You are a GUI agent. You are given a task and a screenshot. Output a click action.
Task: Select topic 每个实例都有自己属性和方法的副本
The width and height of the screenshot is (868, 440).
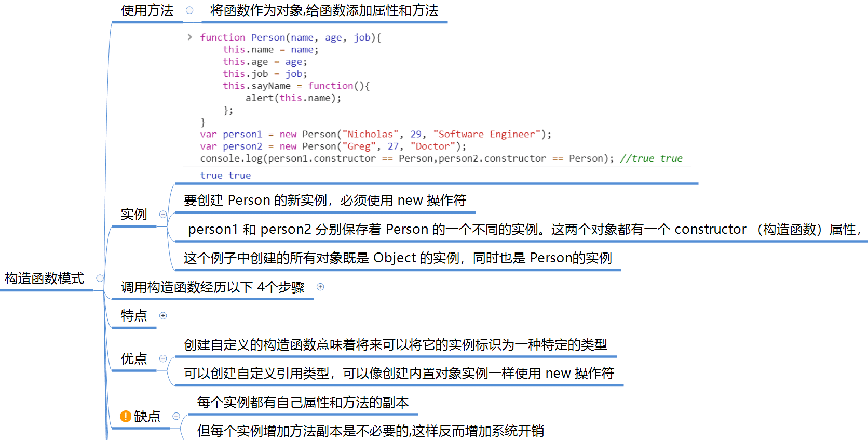point(303,402)
